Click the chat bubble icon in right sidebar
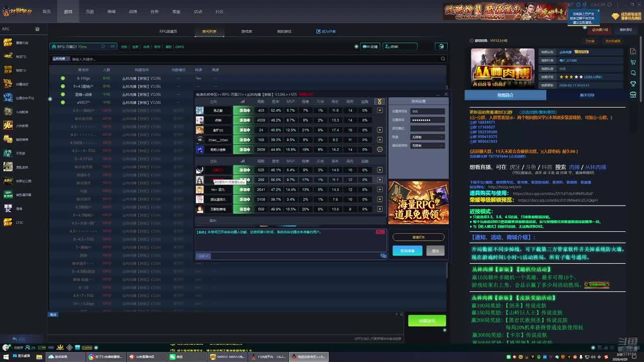Viewport: 644px width, 362px height. 633,73
